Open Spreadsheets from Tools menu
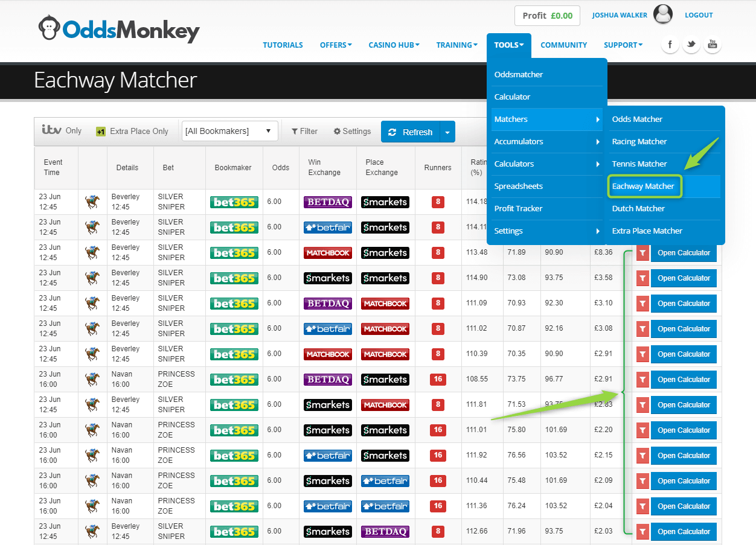This screenshot has width=756, height=545. [547, 186]
